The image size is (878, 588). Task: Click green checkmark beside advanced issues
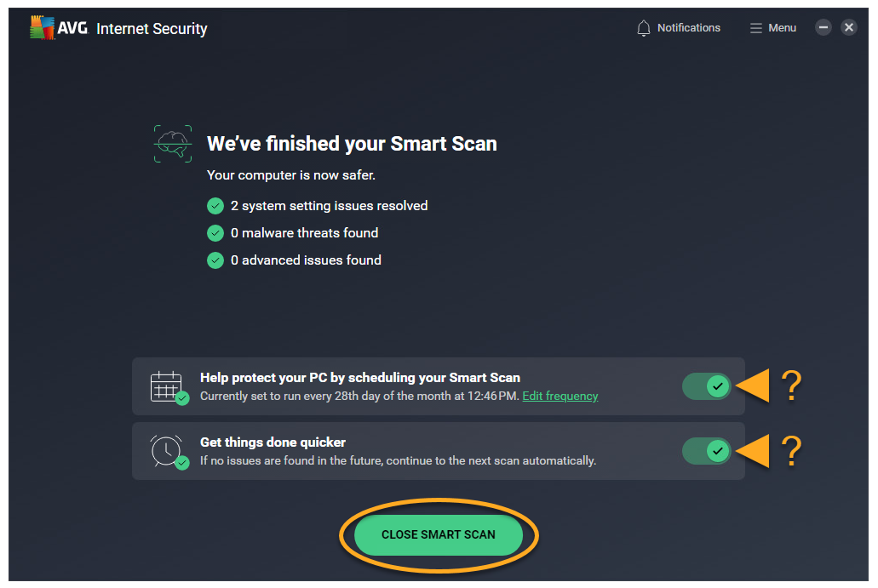(215, 260)
